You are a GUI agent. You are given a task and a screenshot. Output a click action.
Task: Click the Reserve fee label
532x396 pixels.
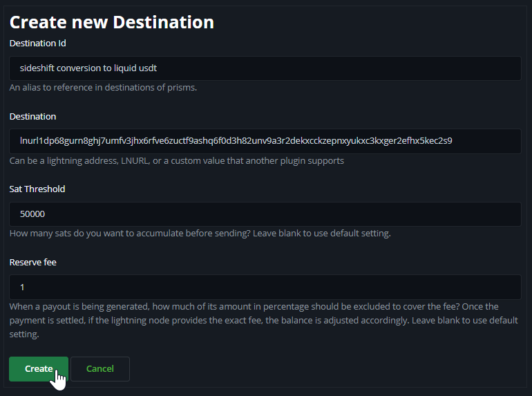point(33,263)
